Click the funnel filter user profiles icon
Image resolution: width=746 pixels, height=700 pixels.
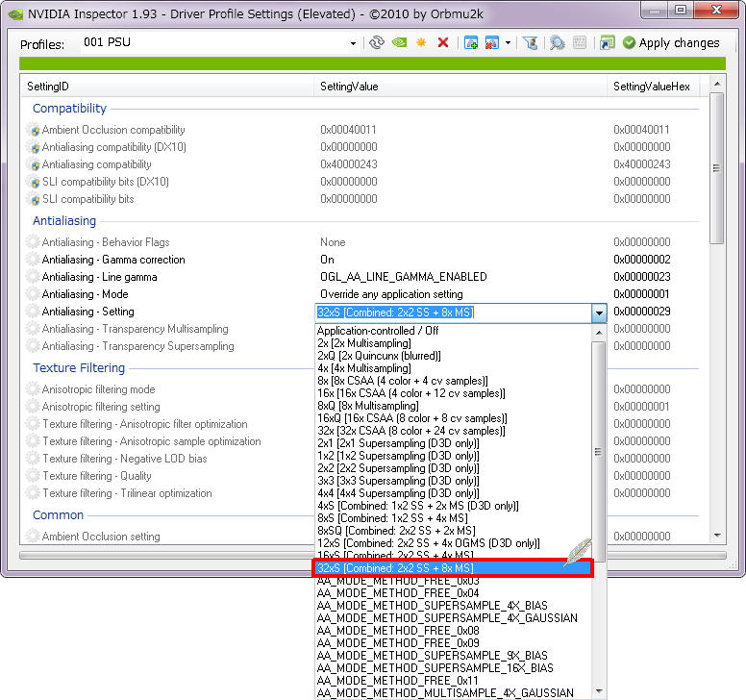click(x=530, y=43)
